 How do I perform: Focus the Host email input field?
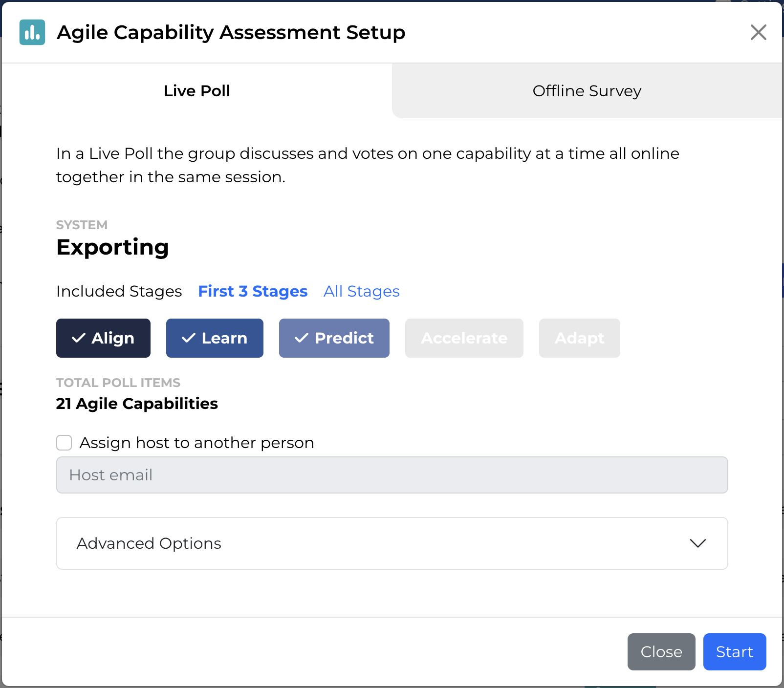(x=392, y=475)
